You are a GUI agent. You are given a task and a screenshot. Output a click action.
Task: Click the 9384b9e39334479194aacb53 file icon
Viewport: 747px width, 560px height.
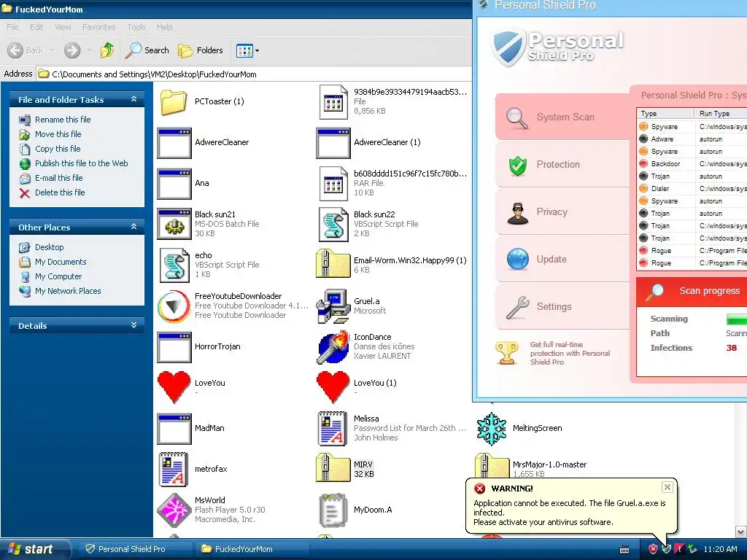(x=333, y=102)
